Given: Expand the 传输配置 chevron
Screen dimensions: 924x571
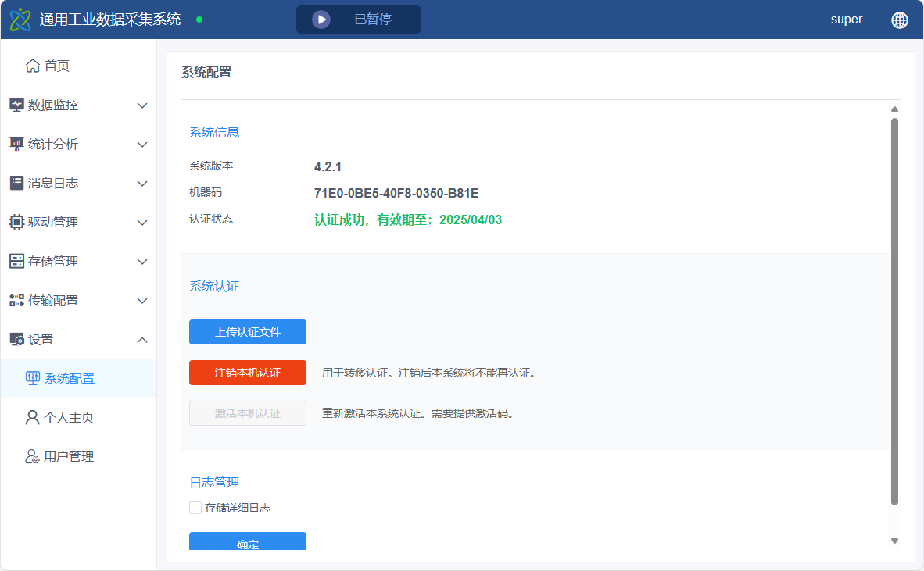Looking at the screenshot, I should (142, 301).
